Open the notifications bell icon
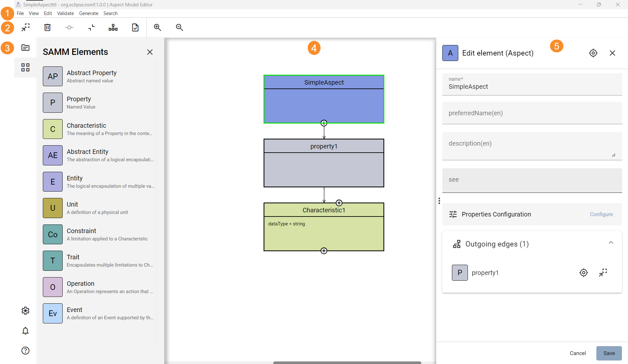The image size is (628, 364). click(x=25, y=331)
